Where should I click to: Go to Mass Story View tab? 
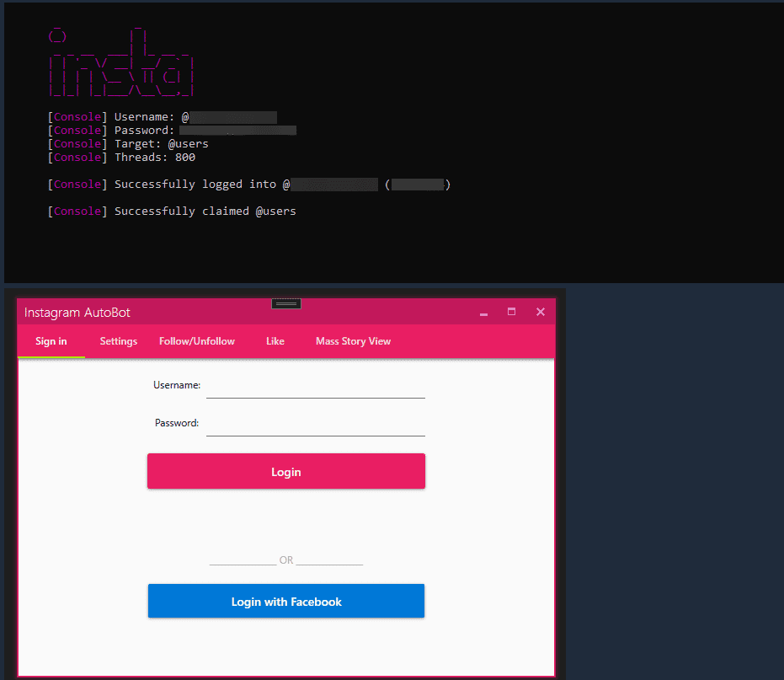click(x=353, y=341)
